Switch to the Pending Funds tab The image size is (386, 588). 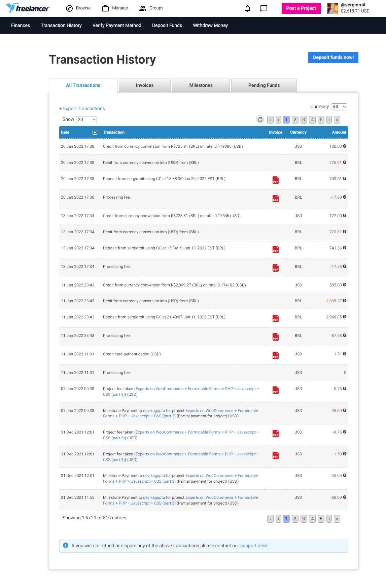264,85
